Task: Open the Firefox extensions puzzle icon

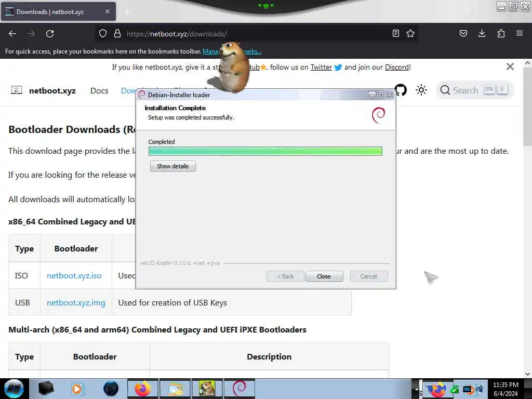Action: tap(501, 33)
